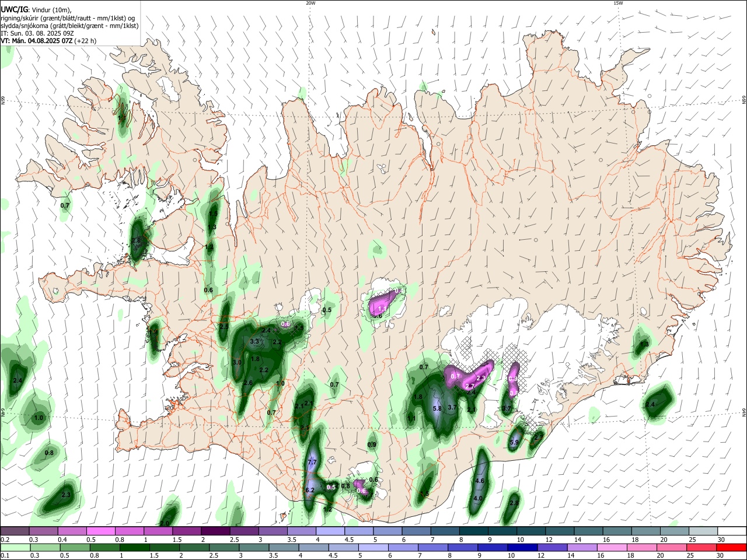Select the 3.3 rainfall value in west
Screen dimensions: 747x560
(254, 341)
